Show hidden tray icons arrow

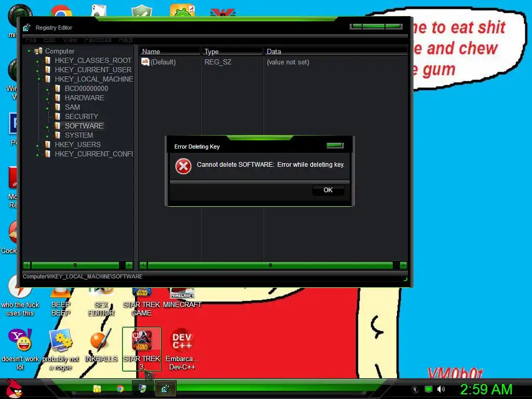(415, 390)
